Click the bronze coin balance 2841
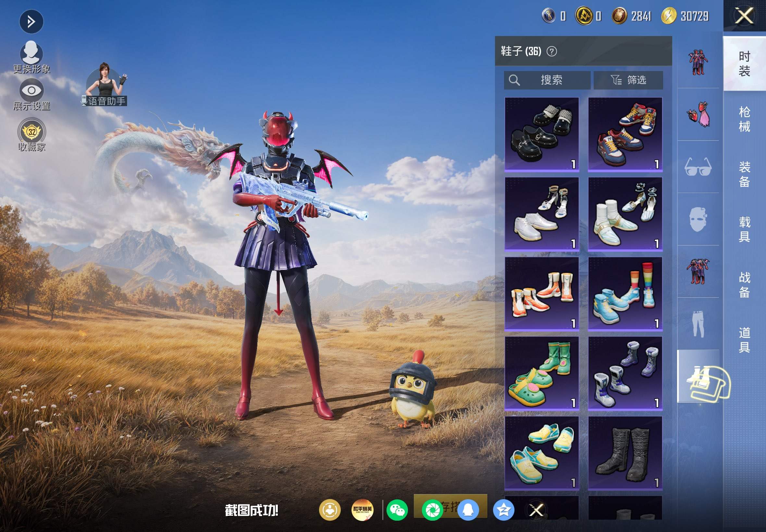 pyautogui.click(x=641, y=16)
